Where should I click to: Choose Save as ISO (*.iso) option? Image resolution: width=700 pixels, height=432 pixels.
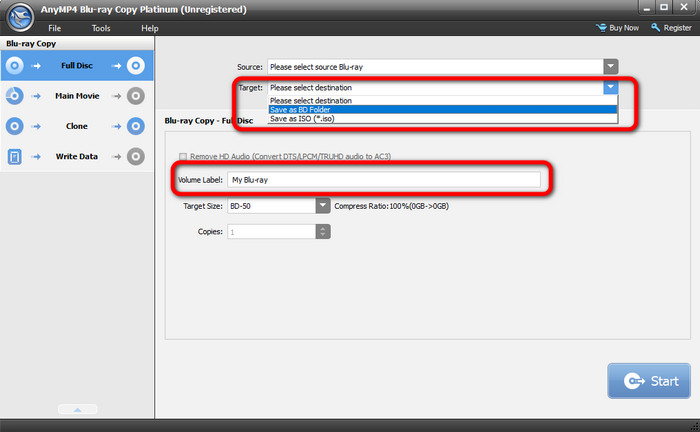pyautogui.click(x=442, y=119)
